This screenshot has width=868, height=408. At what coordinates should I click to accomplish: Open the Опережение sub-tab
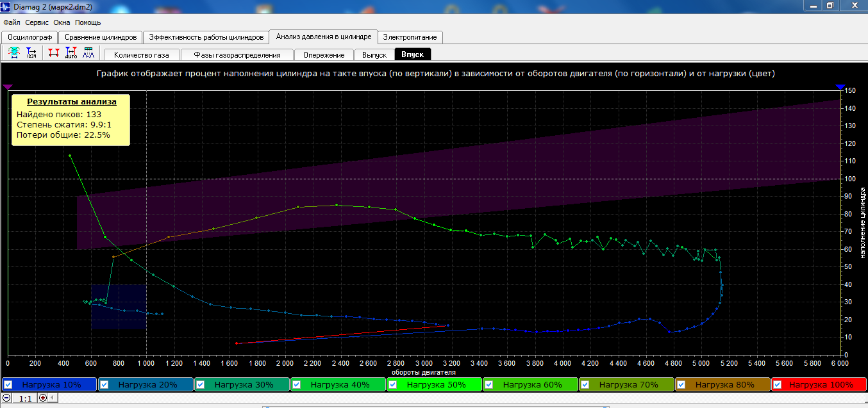324,54
